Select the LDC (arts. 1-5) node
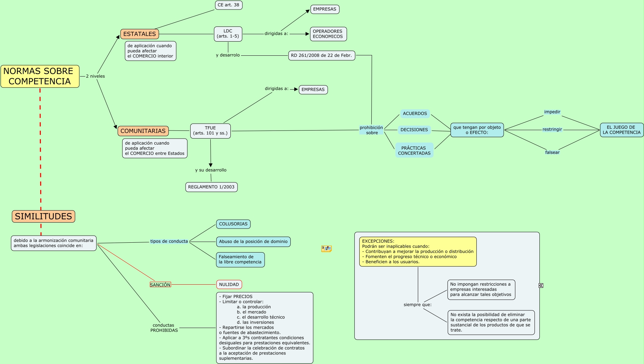The height and width of the screenshot is (364, 644). coord(228,34)
